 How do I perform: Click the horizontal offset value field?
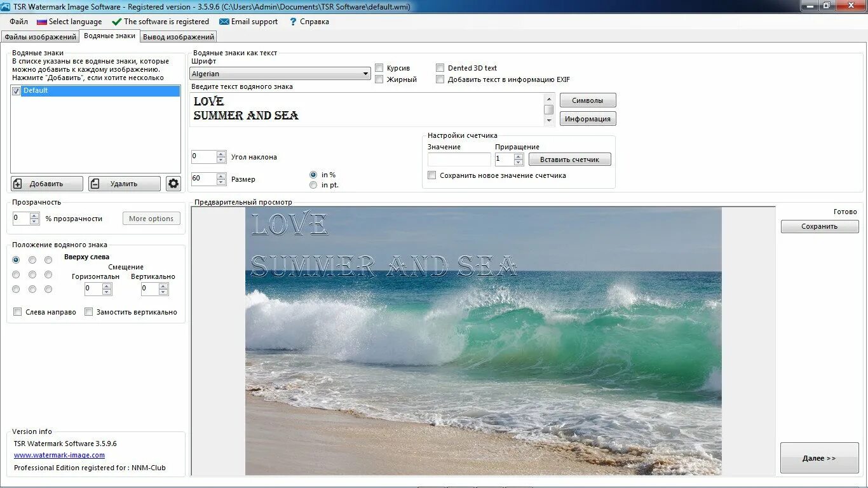tap(93, 289)
